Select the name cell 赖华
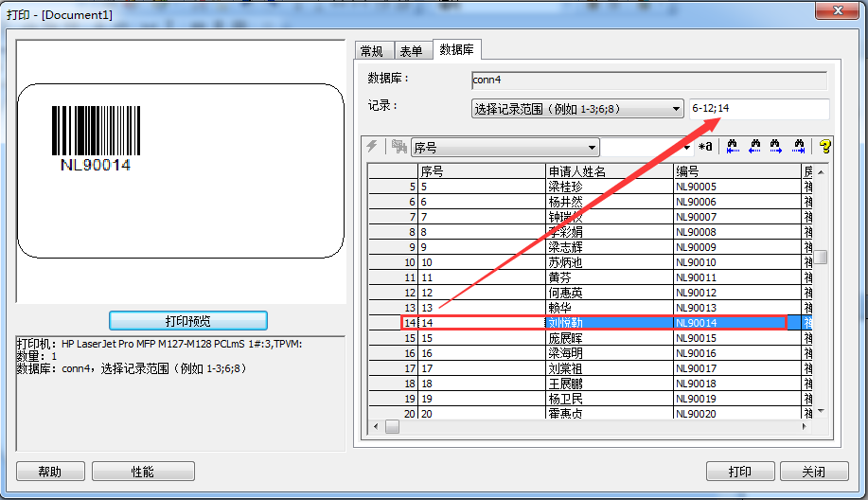The height and width of the screenshot is (500, 868). (609, 308)
